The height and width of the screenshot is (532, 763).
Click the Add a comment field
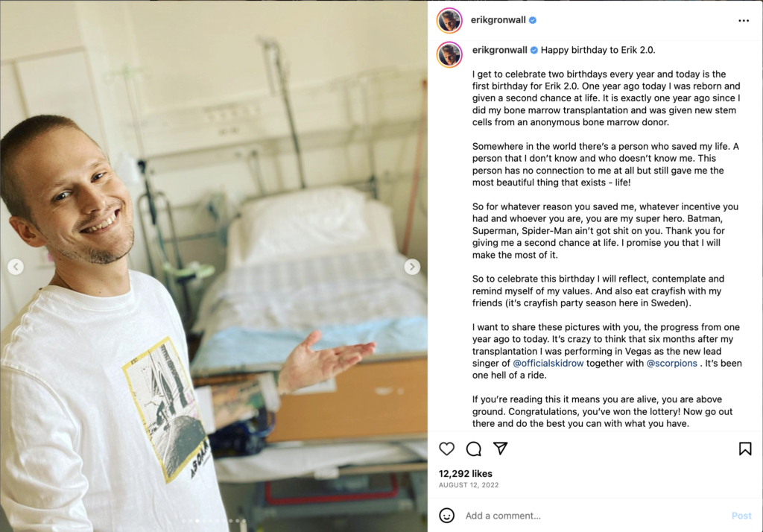595,516
